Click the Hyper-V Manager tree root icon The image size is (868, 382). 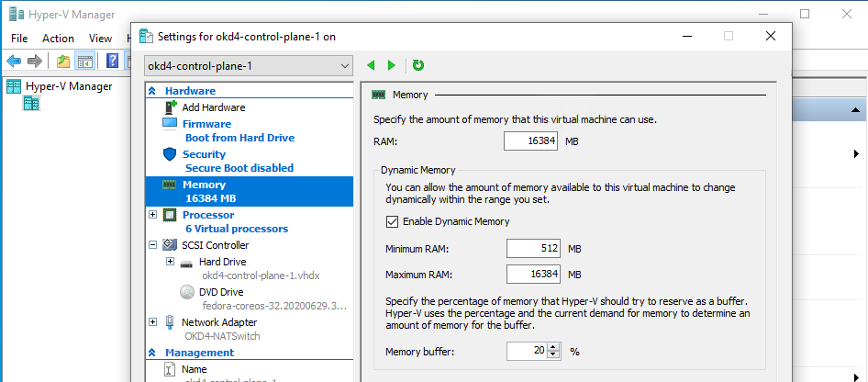(14, 86)
